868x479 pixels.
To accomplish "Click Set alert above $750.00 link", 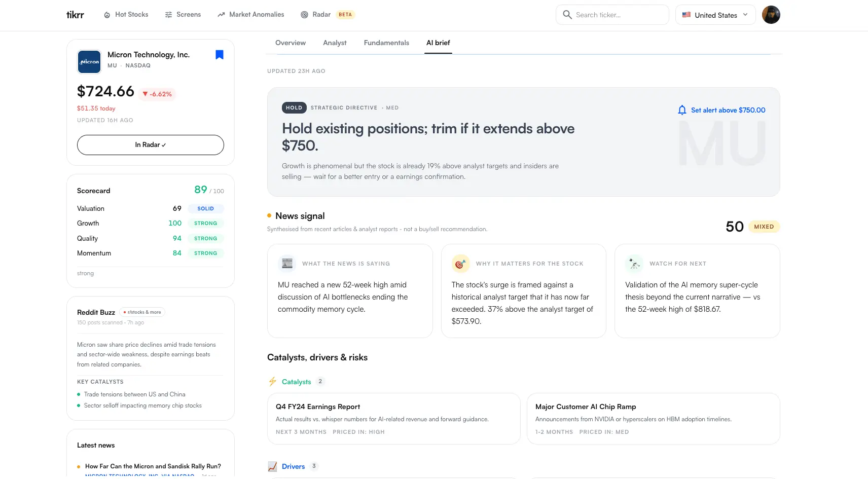I will 728,110.
